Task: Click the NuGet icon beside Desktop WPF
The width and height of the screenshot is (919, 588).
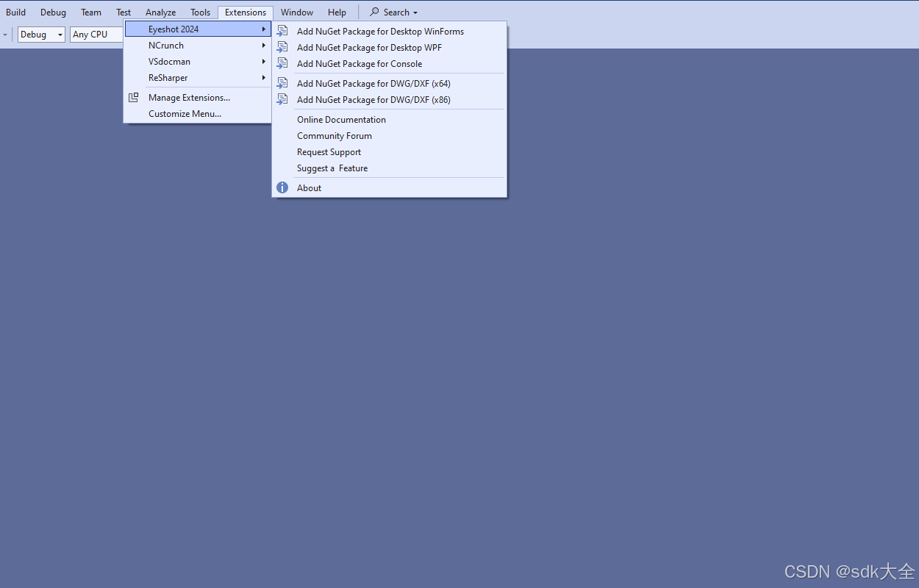Action: (282, 47)
